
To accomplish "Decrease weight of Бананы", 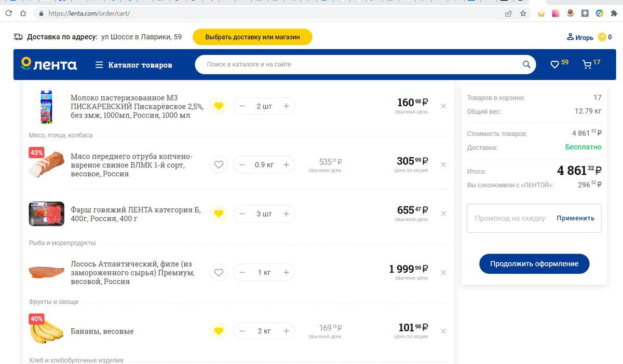I will coord(242,331).
